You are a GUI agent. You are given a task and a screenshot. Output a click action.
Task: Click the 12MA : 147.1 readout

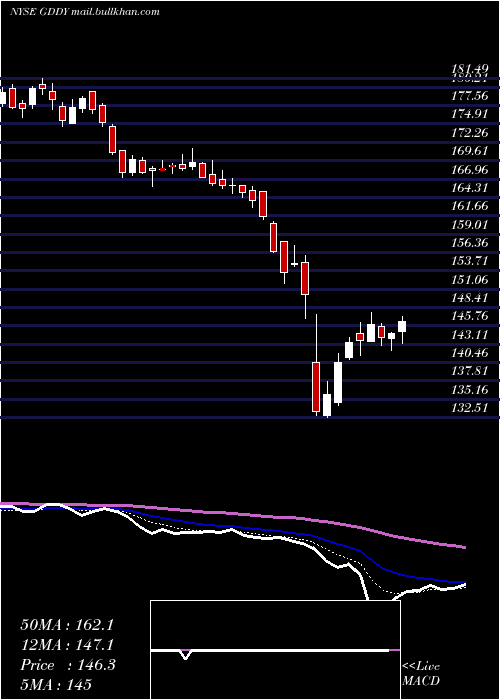pos(68,645)
